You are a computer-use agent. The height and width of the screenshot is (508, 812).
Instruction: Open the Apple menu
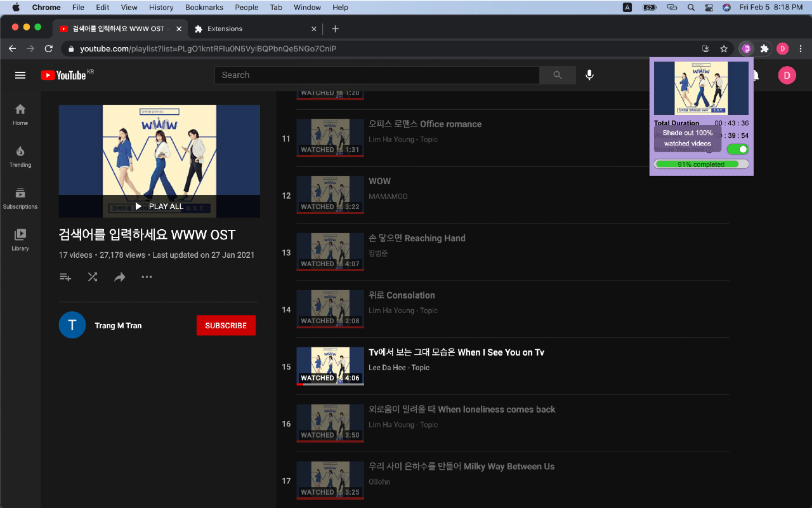pyautogui.click(x=16, y=8)
